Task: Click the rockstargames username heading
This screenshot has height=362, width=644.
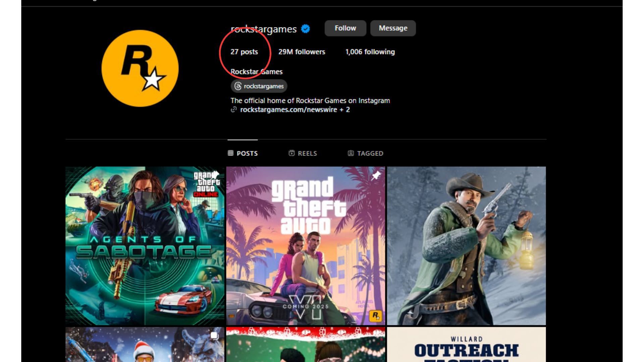Action: (x=264, y=29)
